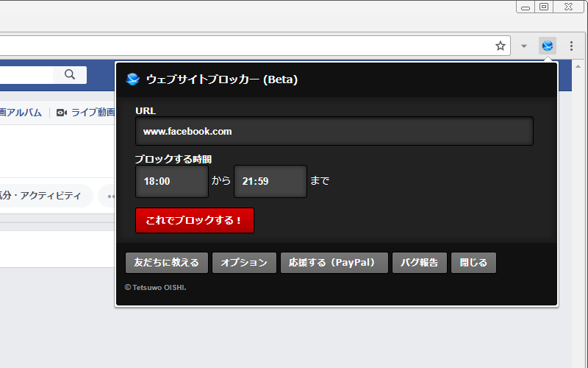Click the 友だちに教える button
Screen dimensions: 588x368
pos(167,263)
